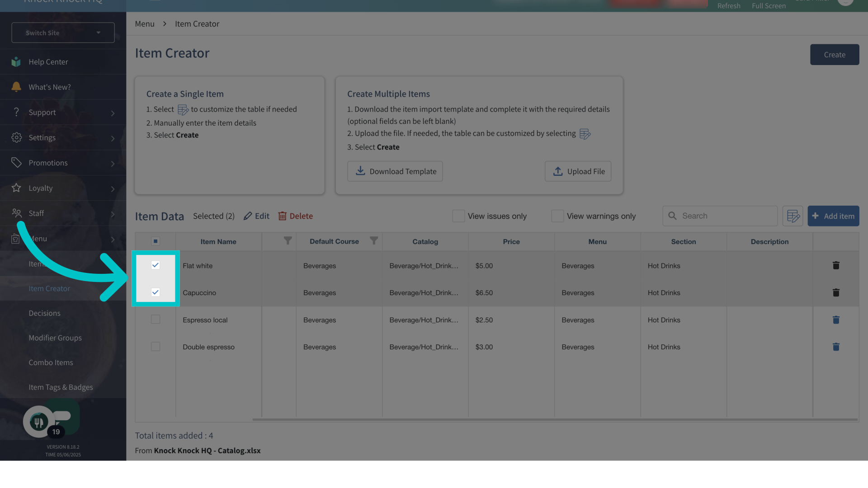
Task: Click the Download Template button
Action: pos(395,171)
